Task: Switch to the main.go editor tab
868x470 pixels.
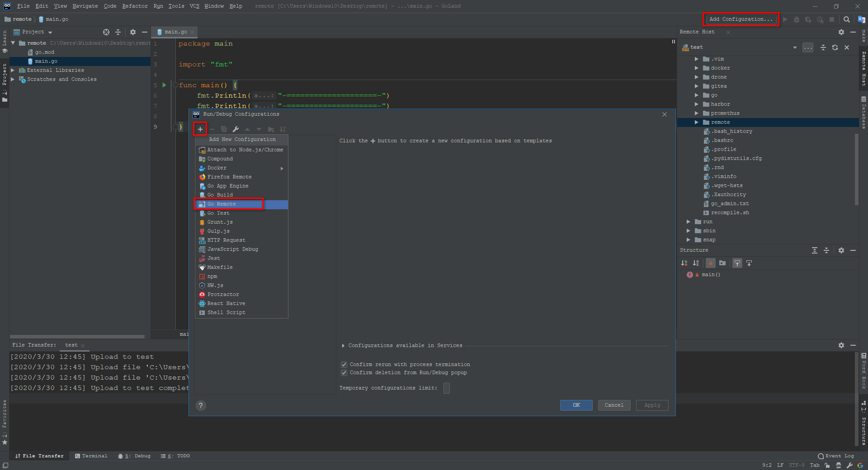Action: 175,32
